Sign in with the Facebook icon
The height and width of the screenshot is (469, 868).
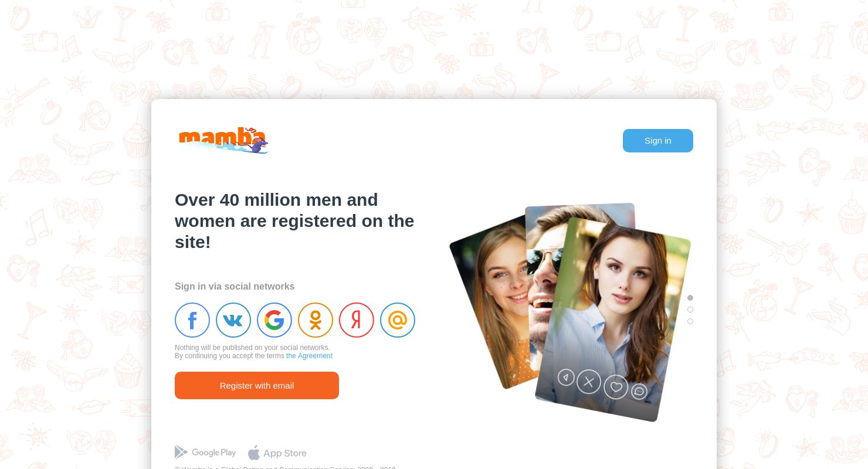tap(192, 320)
